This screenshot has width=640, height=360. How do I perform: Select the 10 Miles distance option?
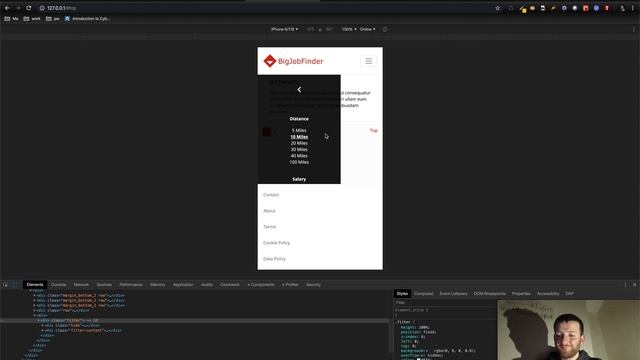click(299, 137)
